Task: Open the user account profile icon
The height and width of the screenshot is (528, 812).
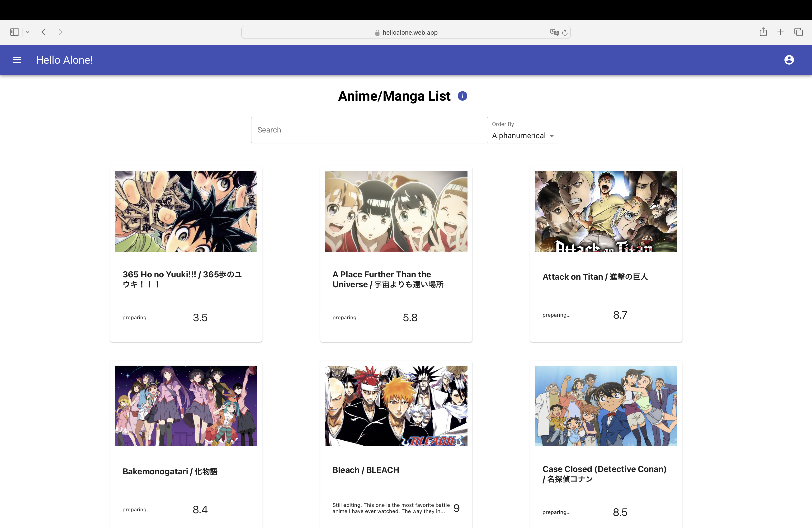Action: click(x=789, y=60)
